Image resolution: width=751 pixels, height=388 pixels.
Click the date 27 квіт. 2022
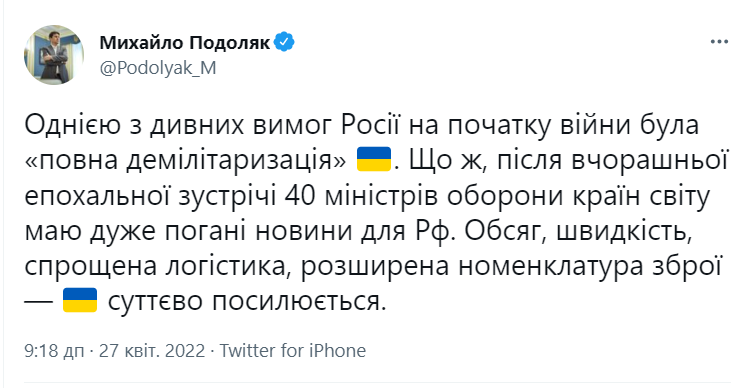(152, 351)
